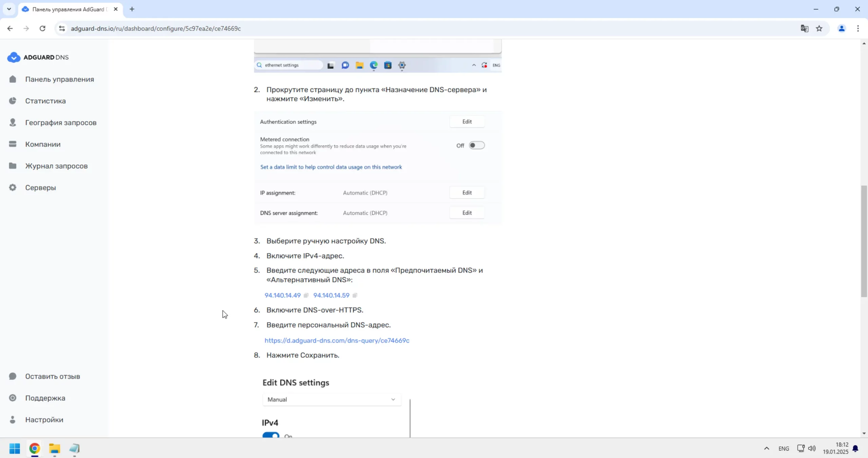Show hidden system tray icons
Screen dimensions: 868x458
pyautogui.click(x=767, y=449)
